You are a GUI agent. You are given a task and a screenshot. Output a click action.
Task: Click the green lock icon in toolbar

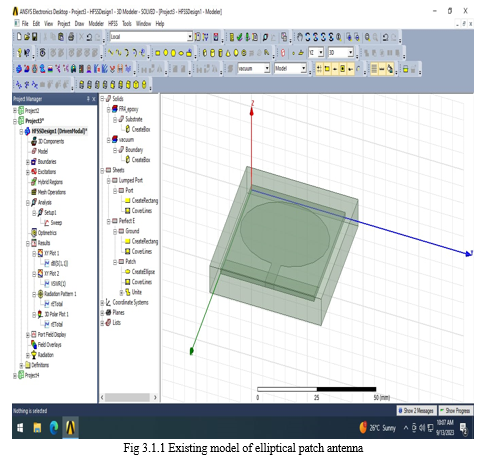click(x=405, y=69)
